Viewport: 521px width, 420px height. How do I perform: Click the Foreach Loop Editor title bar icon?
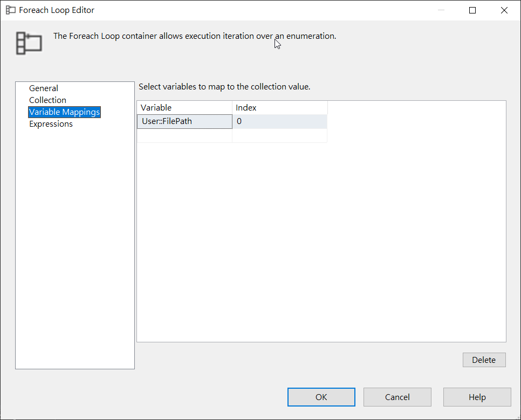point(10,10)
